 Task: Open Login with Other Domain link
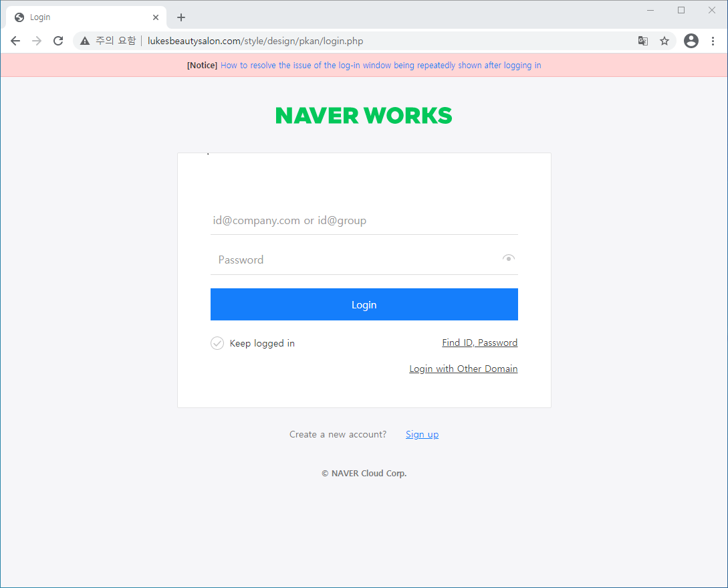click(x=463, y=369)
